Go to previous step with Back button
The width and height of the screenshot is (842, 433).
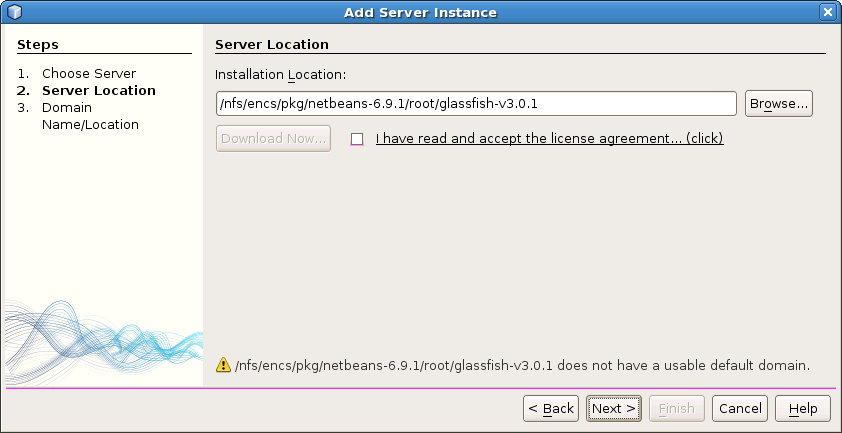551,409
